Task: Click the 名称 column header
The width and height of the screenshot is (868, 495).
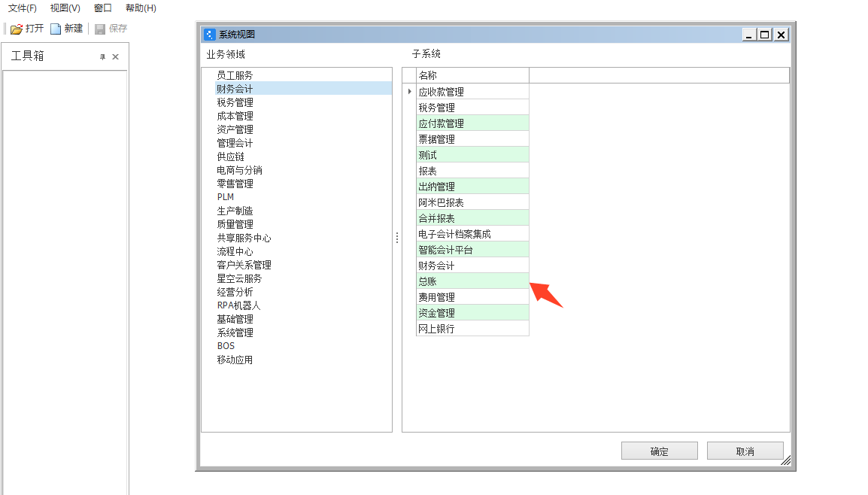Action: point(472,75)
